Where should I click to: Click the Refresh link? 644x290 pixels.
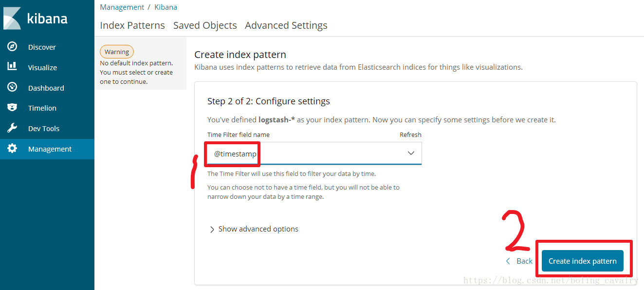[410, 135]
